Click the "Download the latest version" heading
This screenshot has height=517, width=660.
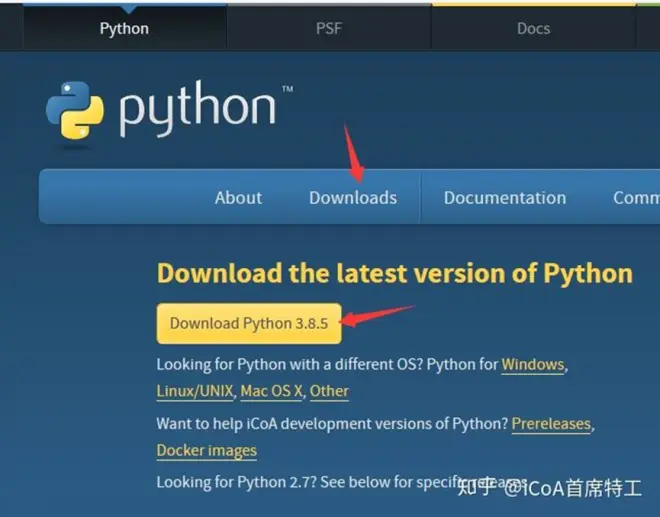point(395,273)
